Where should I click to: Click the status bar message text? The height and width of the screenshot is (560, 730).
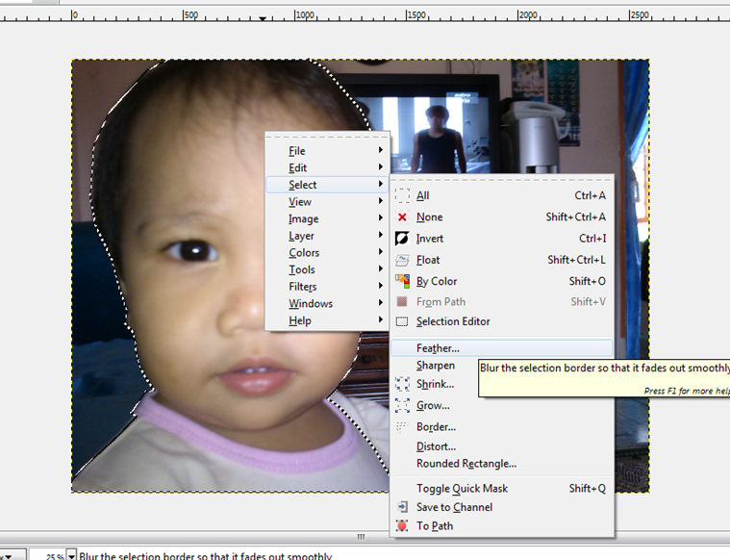pyautogui.click(x=205, y=556)
